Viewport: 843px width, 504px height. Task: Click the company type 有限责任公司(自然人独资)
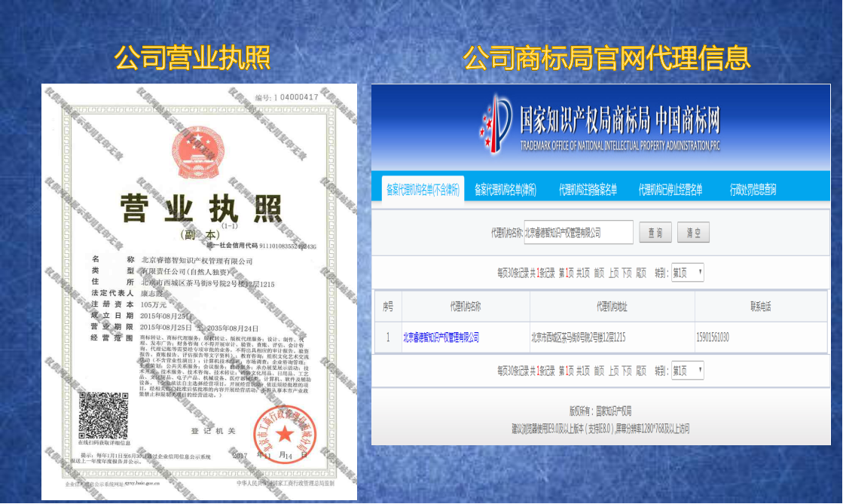[x=187, y=272]
